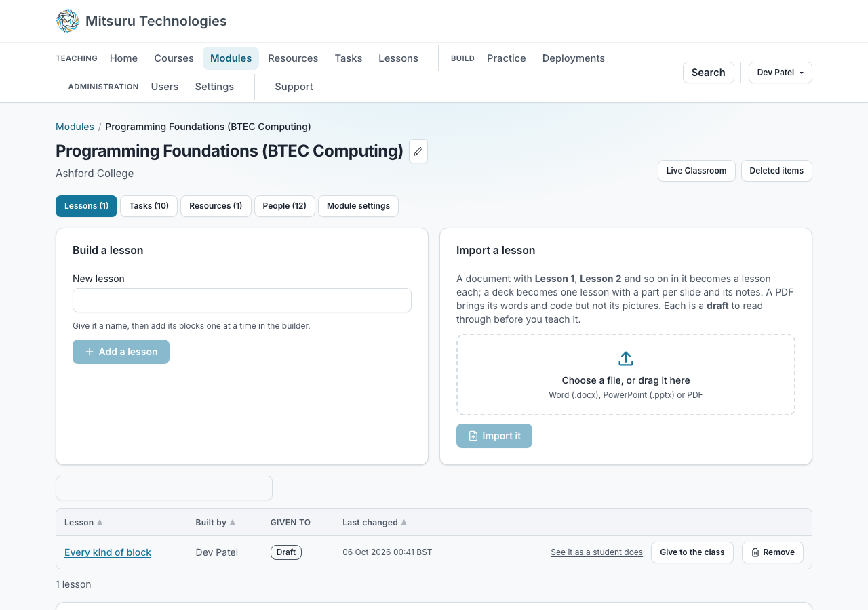Open the Courses navigation item

click(x=174, y=58)
